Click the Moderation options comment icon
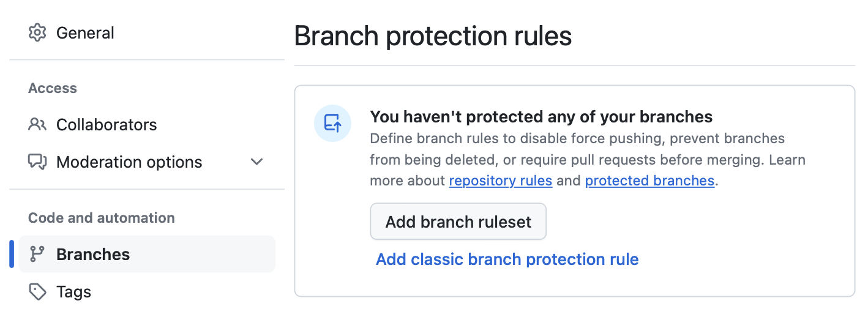 pos(37,162)
